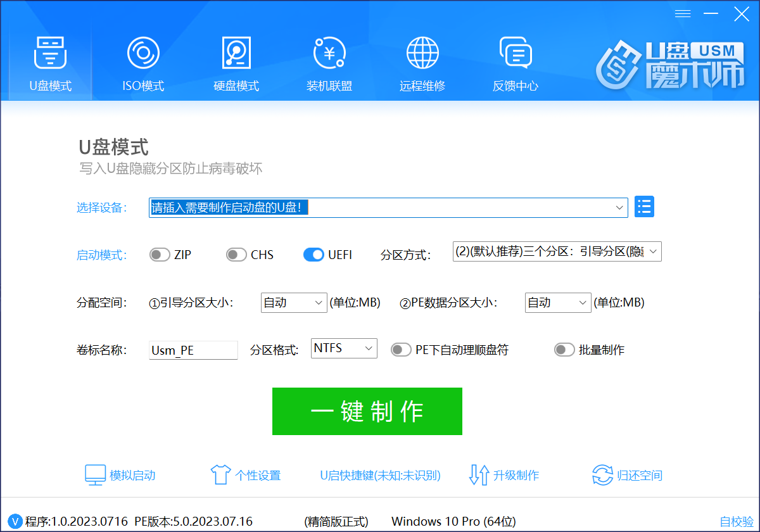The height and width of the screenshot is (532, 760).
Task: Click the 自校验 link
Action: (737, 522)
